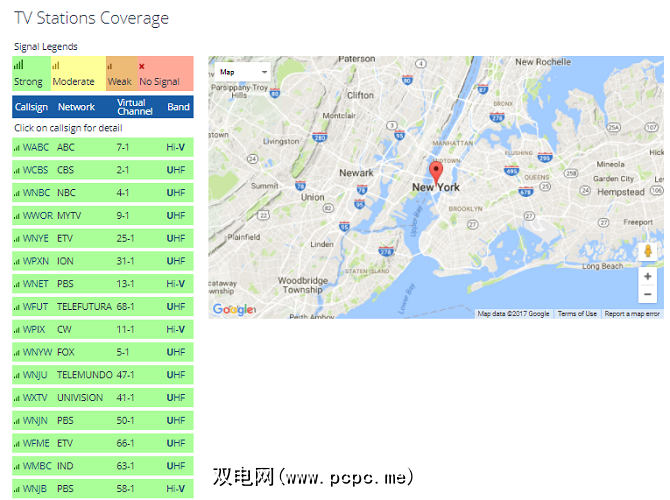Image resolution: width=670 pixels, height=500 pixels.
Task: Click the Hempstead label on the map
Action: point(620,192)
